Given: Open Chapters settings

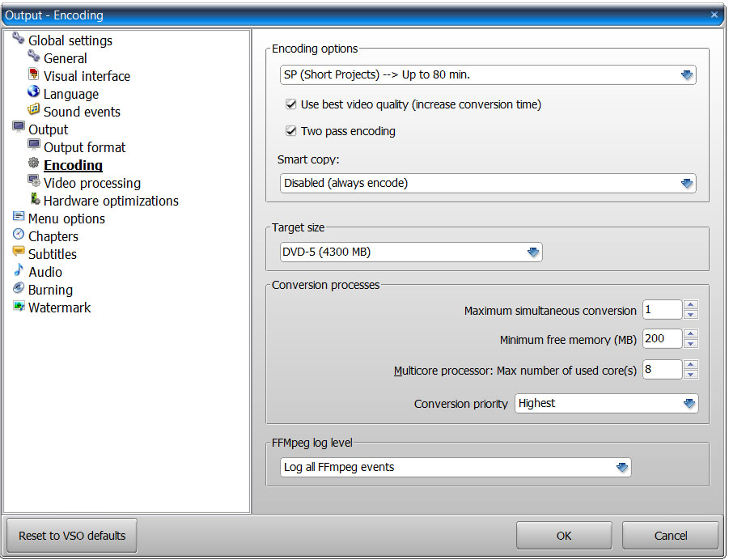Looking at the screenshot, I should coord(53,237).
